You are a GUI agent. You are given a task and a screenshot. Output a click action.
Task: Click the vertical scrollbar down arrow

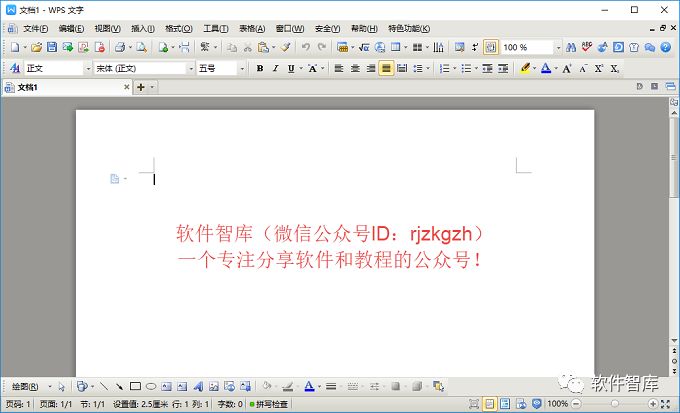point(674,341)
